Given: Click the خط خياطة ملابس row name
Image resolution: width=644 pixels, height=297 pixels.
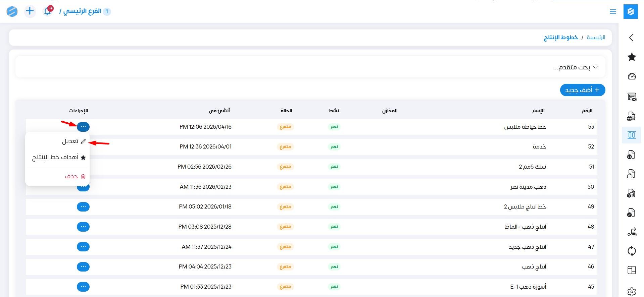Looking at the screenshot, I should pyautogui.click(x=525, y=127).
